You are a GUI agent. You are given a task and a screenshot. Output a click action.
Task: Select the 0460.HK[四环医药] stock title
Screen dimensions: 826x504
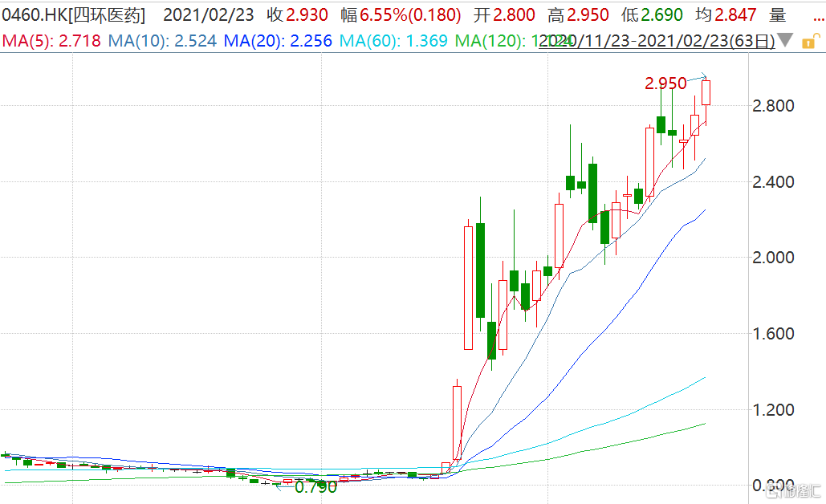[x=74, y=14]
